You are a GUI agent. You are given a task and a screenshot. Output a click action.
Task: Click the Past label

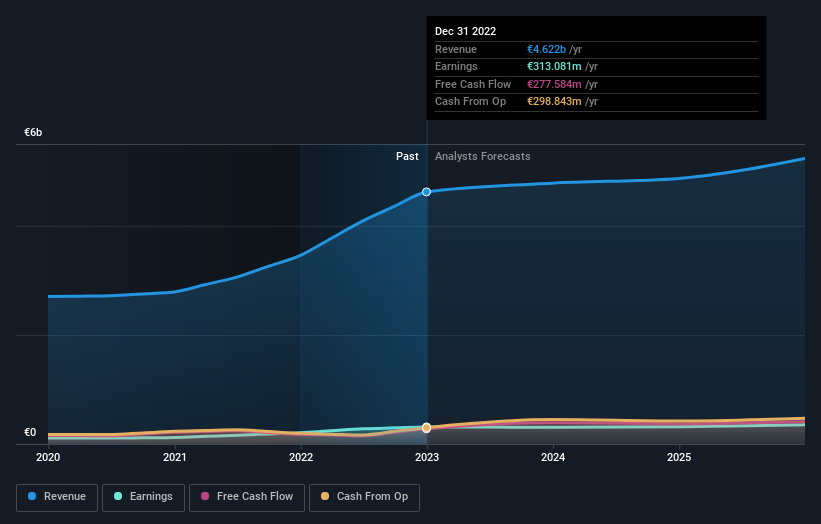(407, 157)
